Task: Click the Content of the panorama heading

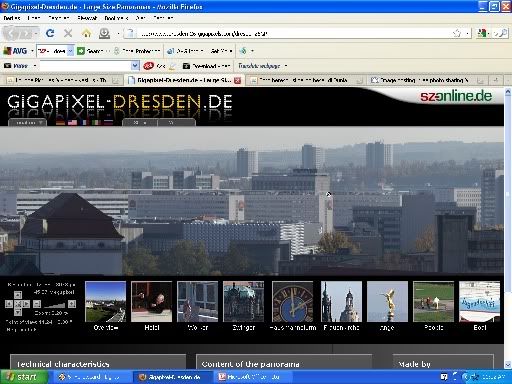Action: point(250,364)
